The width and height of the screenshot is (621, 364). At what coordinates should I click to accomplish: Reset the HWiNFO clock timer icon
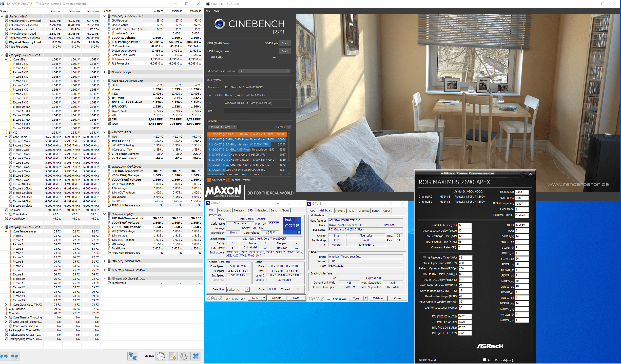tap(161, 356)
